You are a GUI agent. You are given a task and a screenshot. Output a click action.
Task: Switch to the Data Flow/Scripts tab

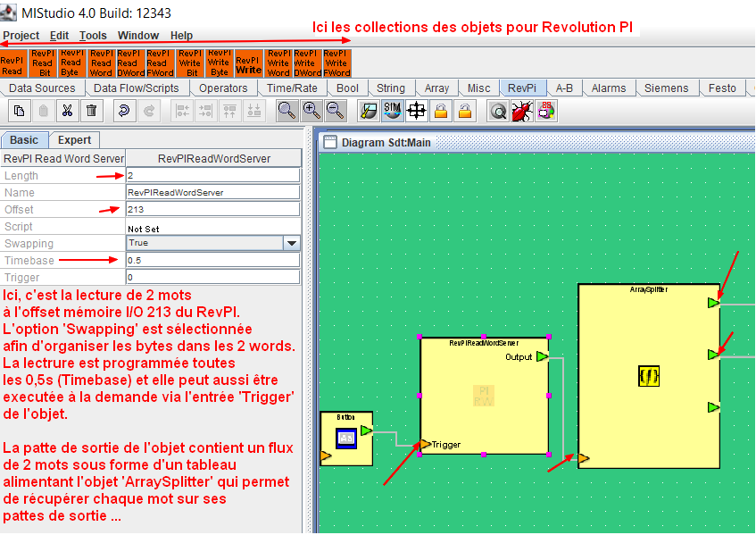tap(137, 88)
